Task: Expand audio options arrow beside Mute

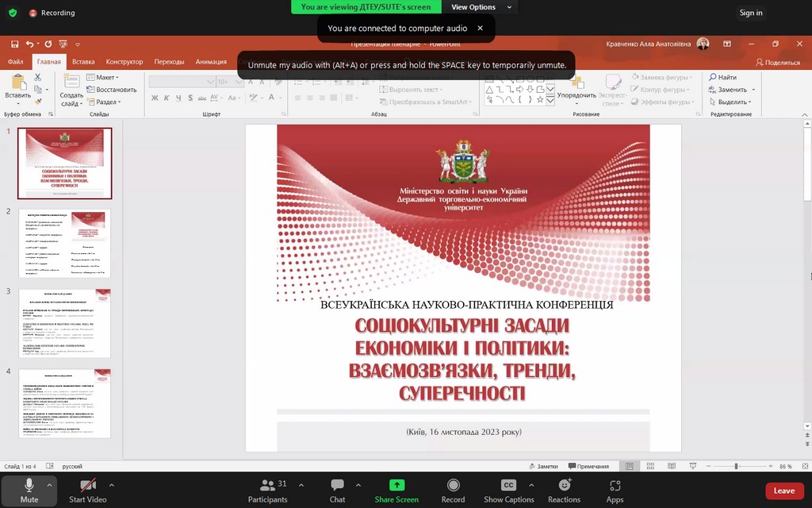Action: (x=50, y=484)
